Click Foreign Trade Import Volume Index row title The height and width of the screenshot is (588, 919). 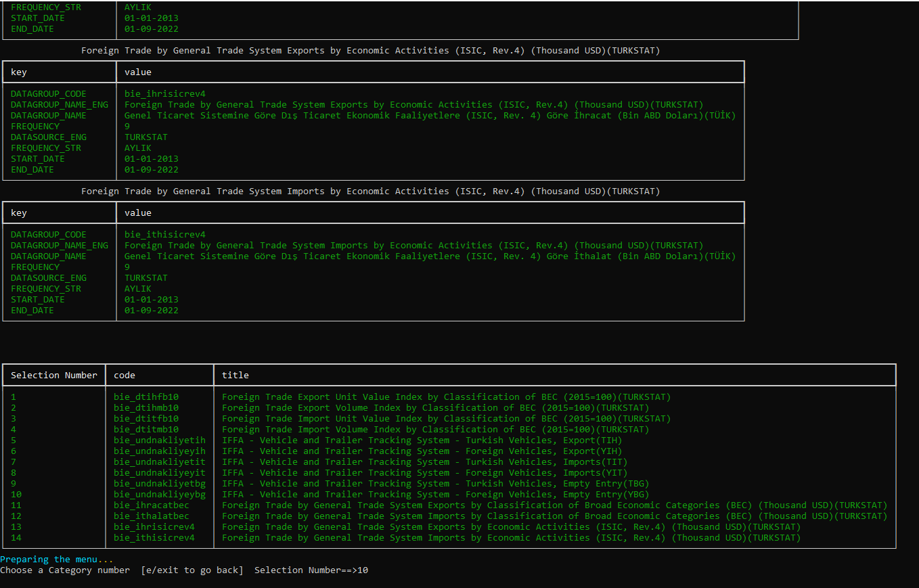coord(435,430)
